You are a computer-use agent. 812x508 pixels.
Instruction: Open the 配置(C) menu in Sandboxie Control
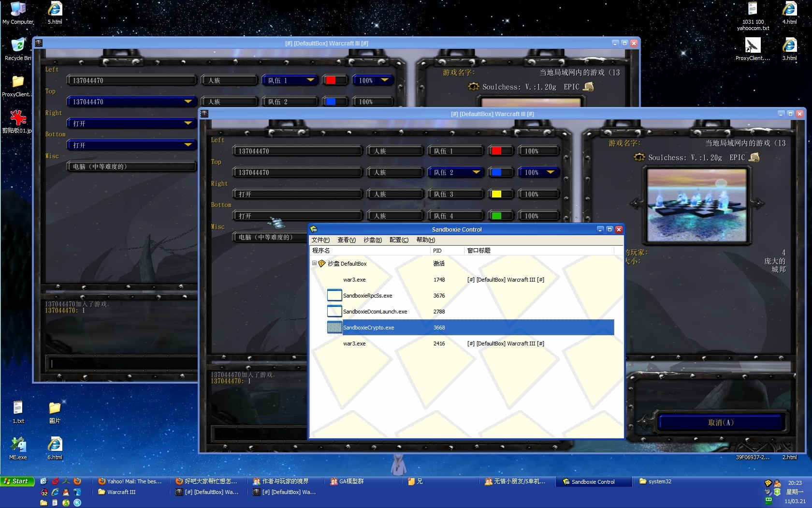[x=399, y=240]
